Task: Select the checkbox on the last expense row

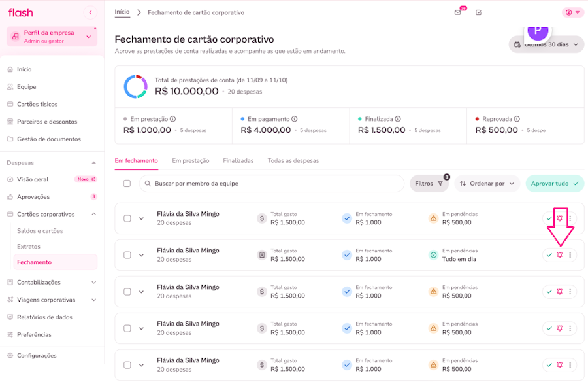Action: (x=127, y=364)
